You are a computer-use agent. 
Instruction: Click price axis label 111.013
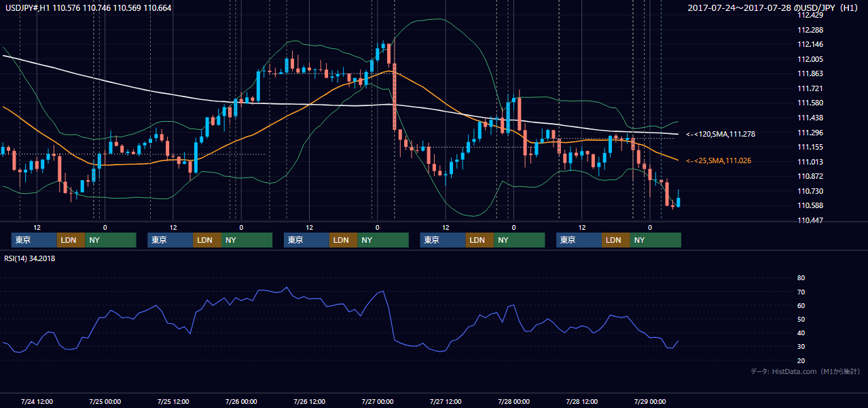tap(811, 162)
